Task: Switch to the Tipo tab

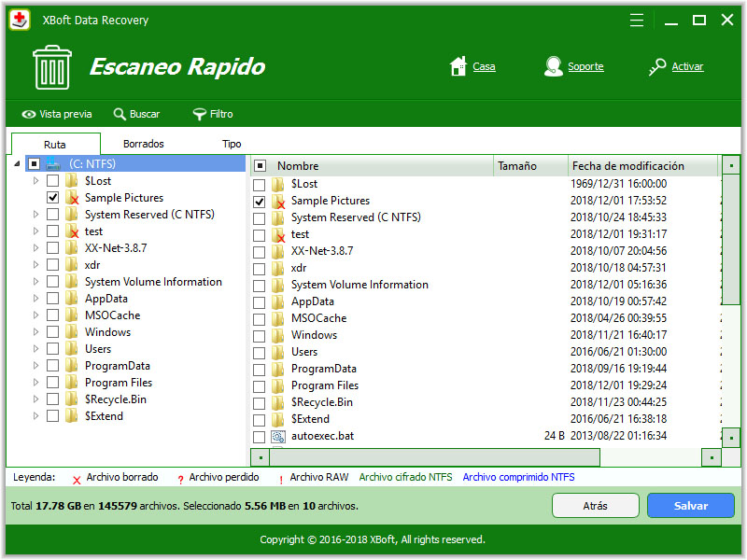Action: tap(232, 144)
